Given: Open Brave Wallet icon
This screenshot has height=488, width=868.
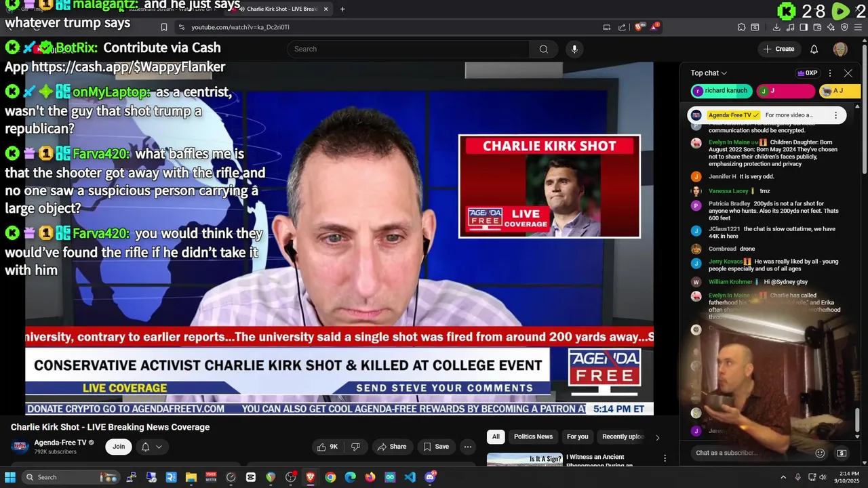Looking at the screenshot, I should [x=817, y=27].
